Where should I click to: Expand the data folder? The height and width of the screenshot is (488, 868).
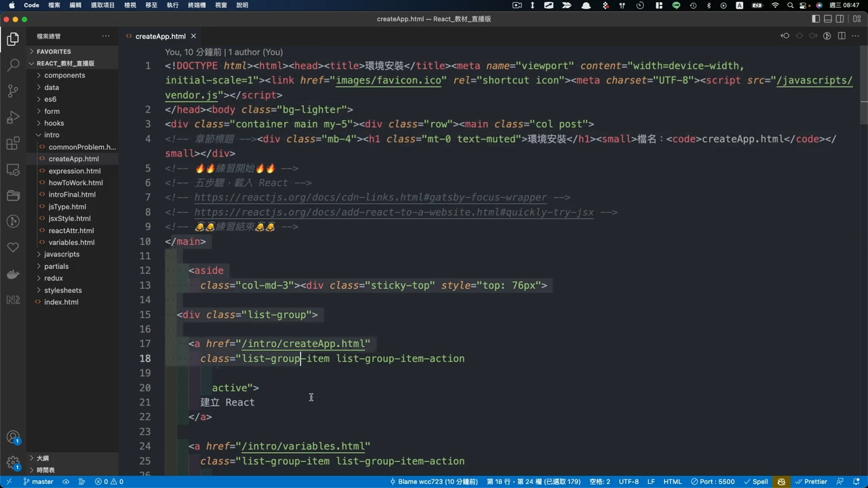(x=52, y=87)
